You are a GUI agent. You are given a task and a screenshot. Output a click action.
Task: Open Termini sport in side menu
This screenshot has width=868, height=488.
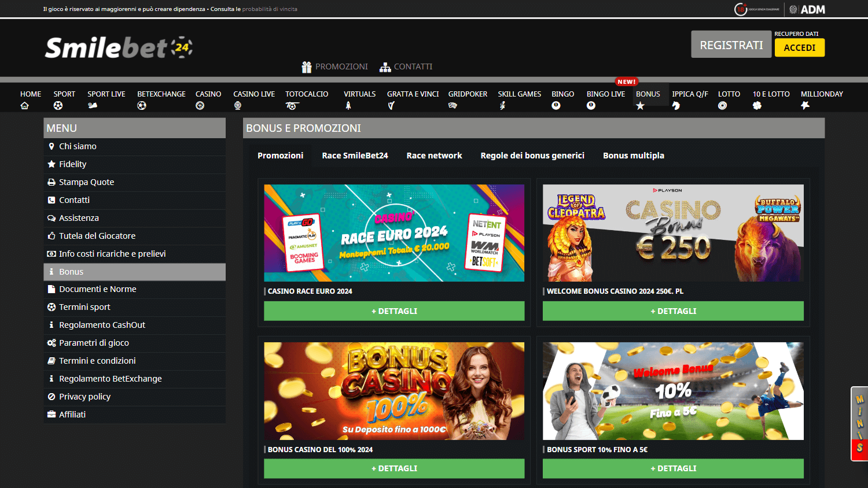coord(134,307)
